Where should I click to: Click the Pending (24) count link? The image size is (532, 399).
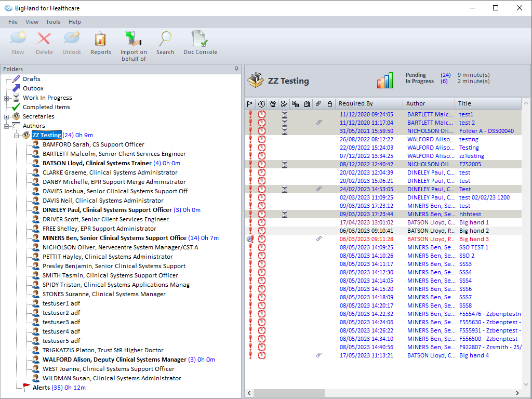click(x=445, y=75)
